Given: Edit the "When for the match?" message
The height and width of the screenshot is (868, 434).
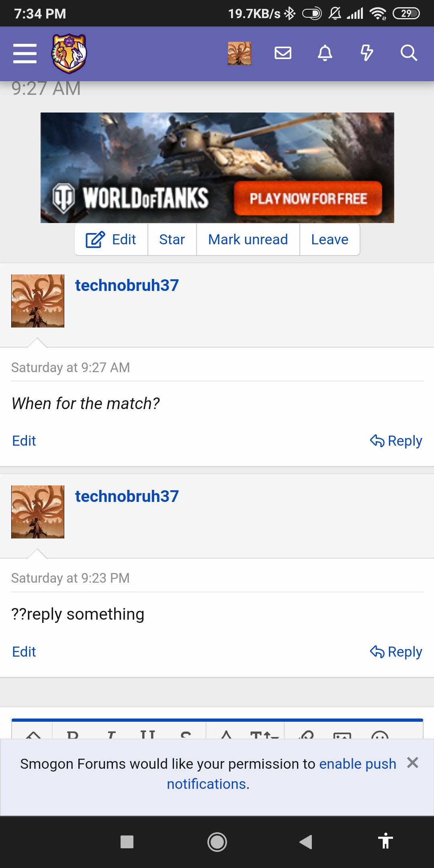Looking at the screenshot, I should coord(24,441).
